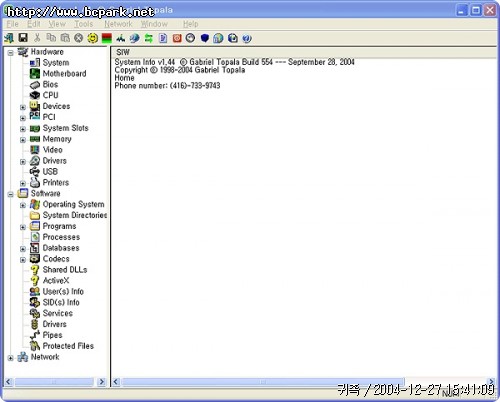Screen dimensions: 500x402
Task: Click the first toolbar icon, the exit door
Action: tap(9, 38)
